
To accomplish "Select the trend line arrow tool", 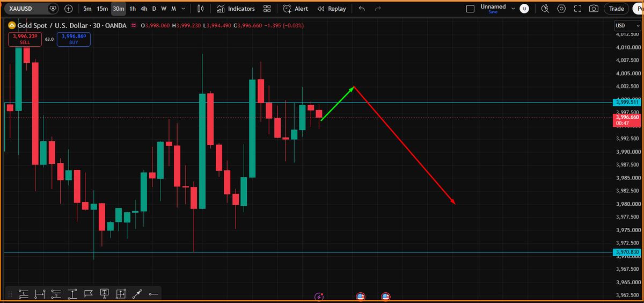I will (137, 293).
